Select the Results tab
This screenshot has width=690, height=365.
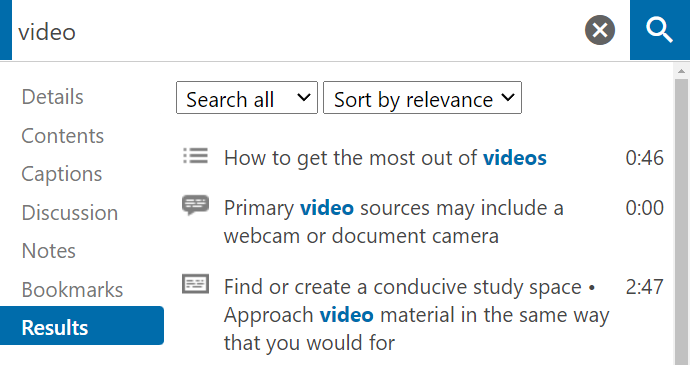click(82, 326)
